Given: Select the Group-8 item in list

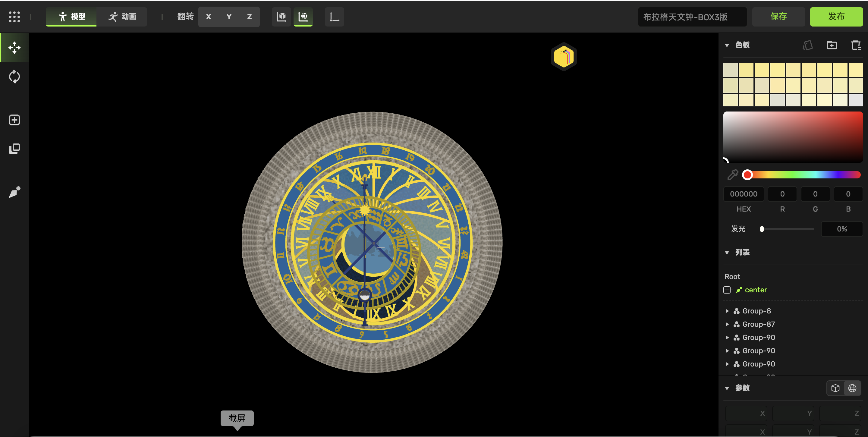Looking at the screenshot, I should coord(756,311).
